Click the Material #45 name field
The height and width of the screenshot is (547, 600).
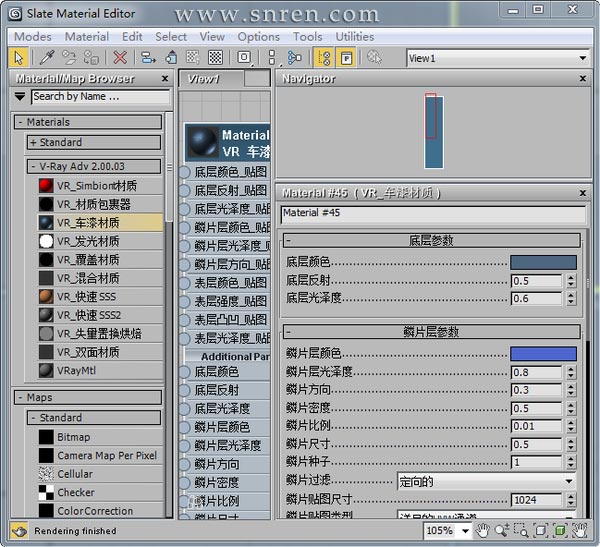(433, 214)
